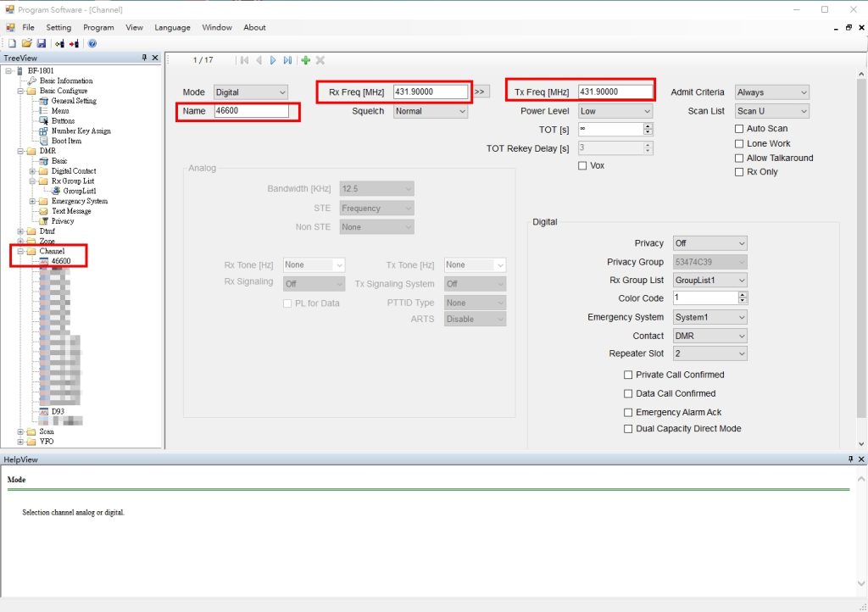Image resolution: width=868 pixels, height=612 pixels.
Task: Open the Repeater Slot dropdown
Action: click(x=710, y=353)
